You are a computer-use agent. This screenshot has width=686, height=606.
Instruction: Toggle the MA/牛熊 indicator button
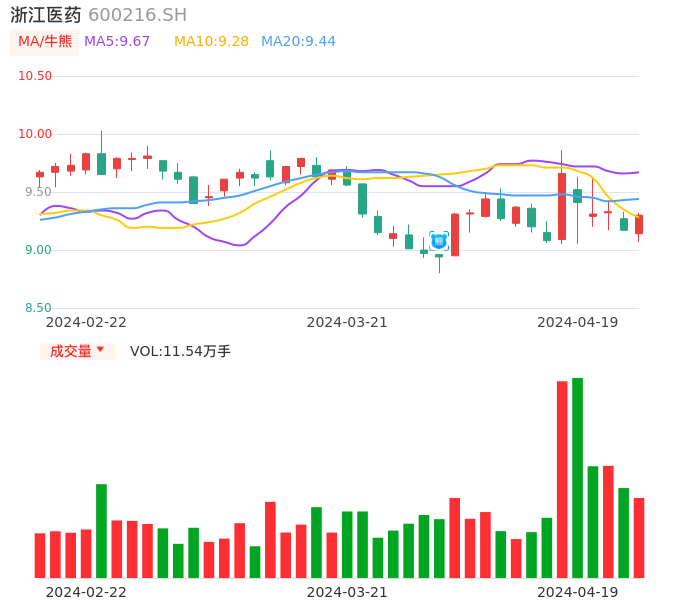[45, 42]
